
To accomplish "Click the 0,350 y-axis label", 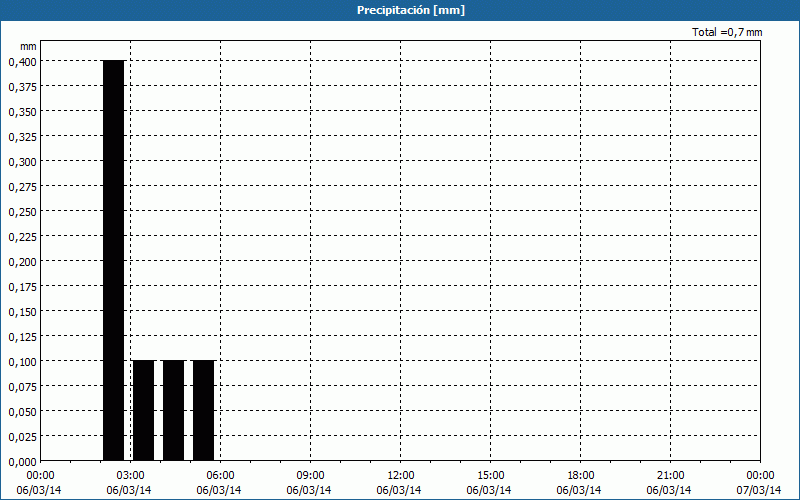I will tap(22, 112).
